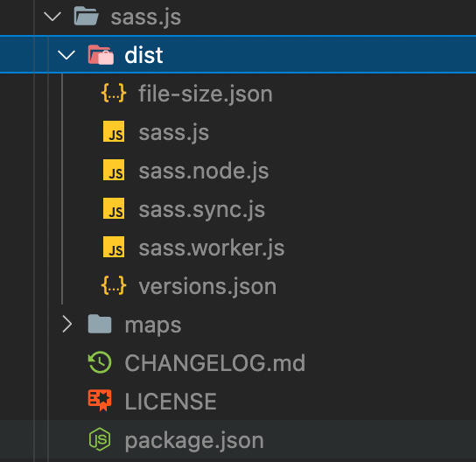Image resolution: width=476 pixels, height=462 pixels.
Task: Expand the maps folder chevron
Action: pyautogui.click(x=67, y=324)
